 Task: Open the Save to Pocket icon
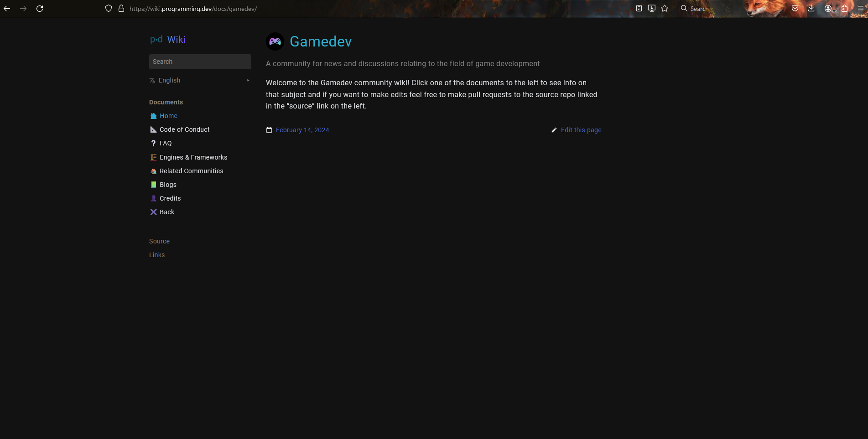[x=795, y=8]
